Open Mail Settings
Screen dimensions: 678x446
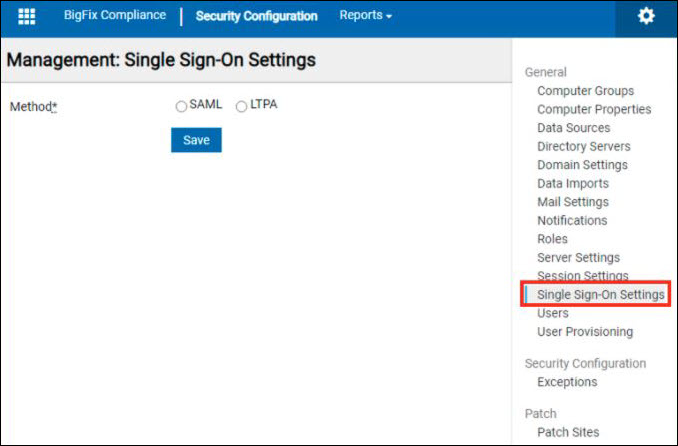point(572,202)
